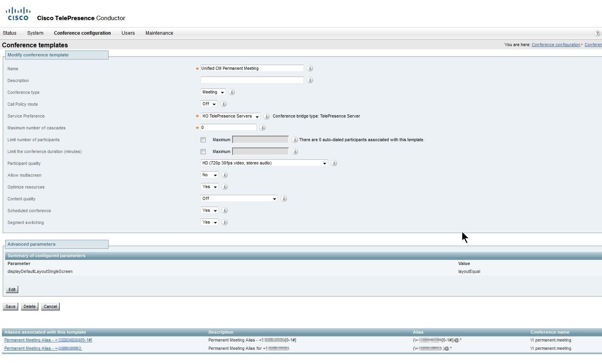Click the layoutEqual value text
Image resolution: width=602 pixels, height=364 pixels.
(x=469, y=272)
